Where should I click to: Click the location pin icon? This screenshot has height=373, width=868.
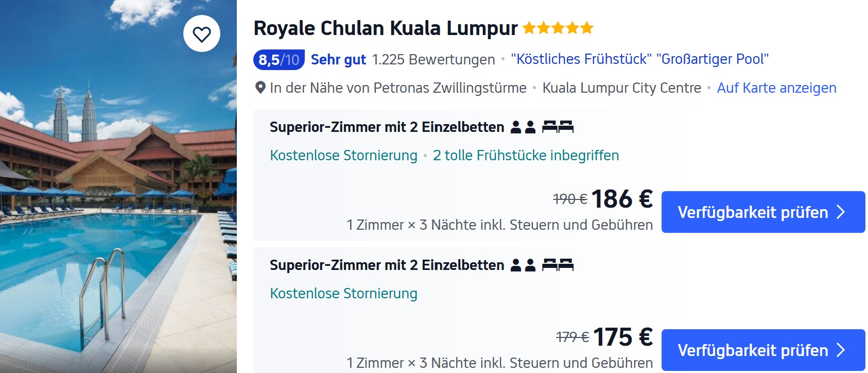click(x=261, y=88)
